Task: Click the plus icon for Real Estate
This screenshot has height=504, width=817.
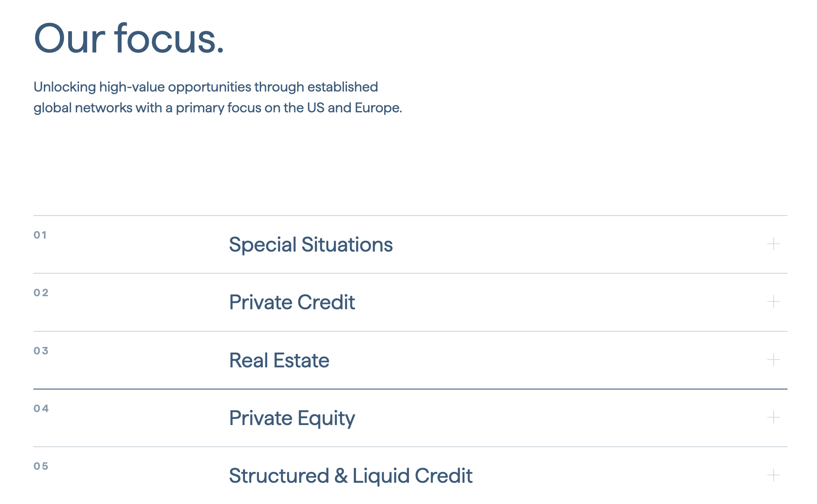Action: [773, 360]
